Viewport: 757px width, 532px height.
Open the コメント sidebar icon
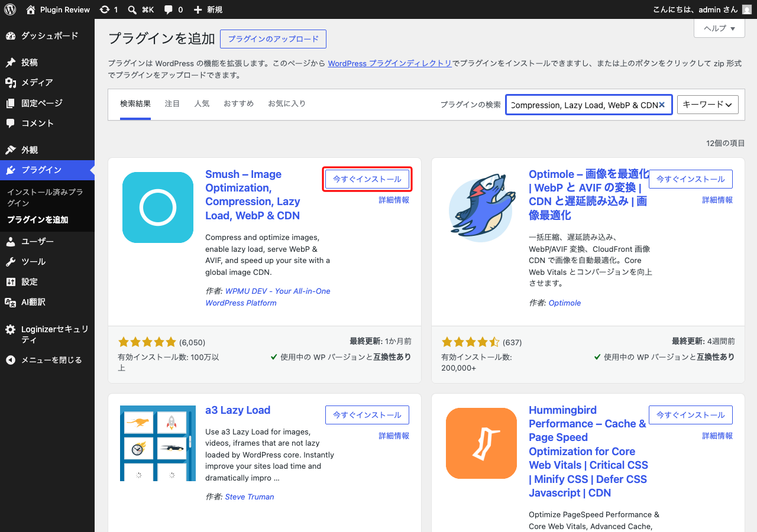[11, 124]
